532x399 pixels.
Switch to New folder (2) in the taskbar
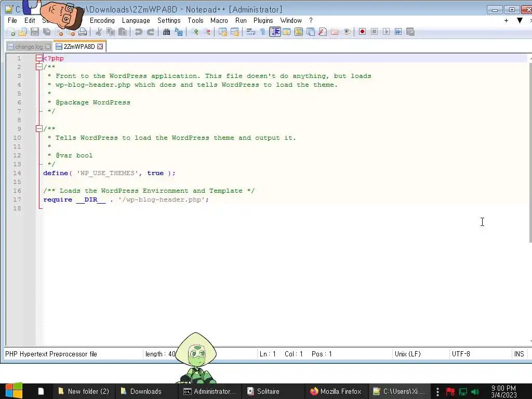click(x=84, y=391)
